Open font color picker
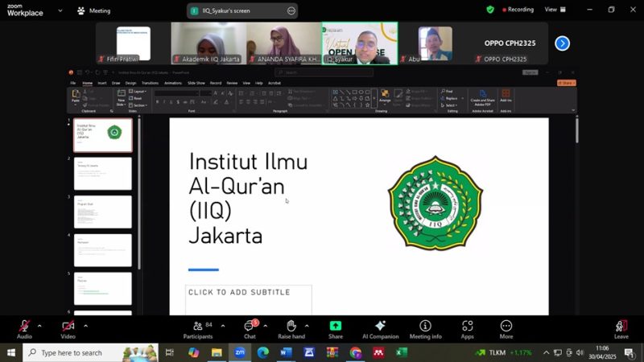Image resolution: width=644 pixels, height=362 pixels. (226, 102)
